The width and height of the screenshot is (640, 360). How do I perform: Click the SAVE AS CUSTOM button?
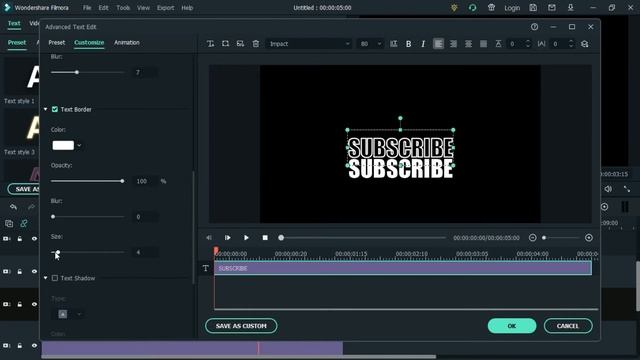[x=241, y=326]
